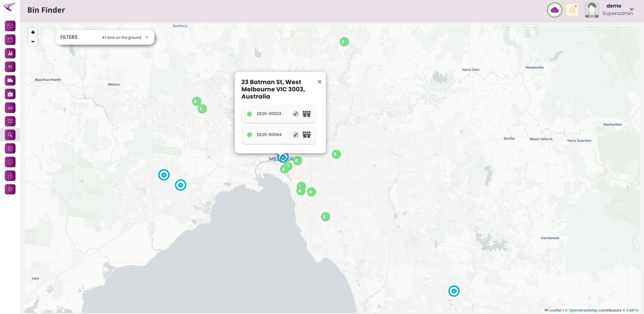644x314 pixels.
Task: Click the green status dot of DE25-00023
Action: tap(249, 114)
